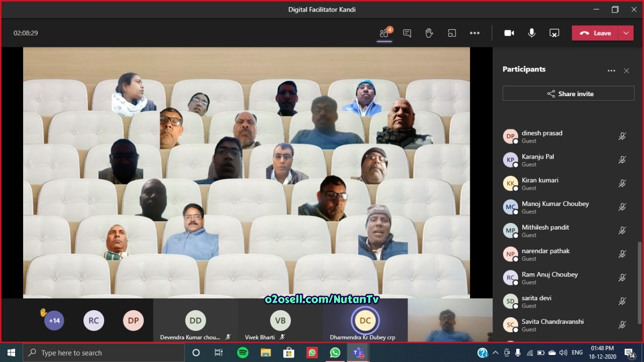
Task: Open the meeting chat icon
Action: (x=407, y=33)
